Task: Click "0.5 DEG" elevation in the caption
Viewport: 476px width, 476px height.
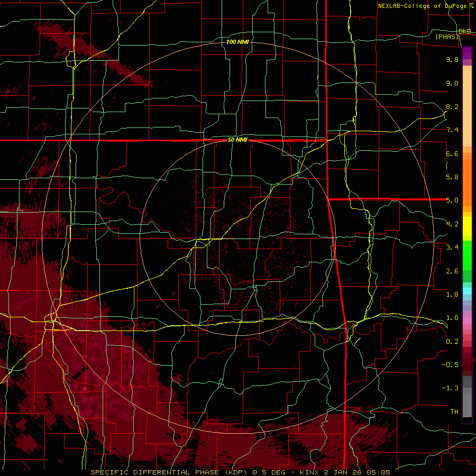Action: (x=270, y=472)
